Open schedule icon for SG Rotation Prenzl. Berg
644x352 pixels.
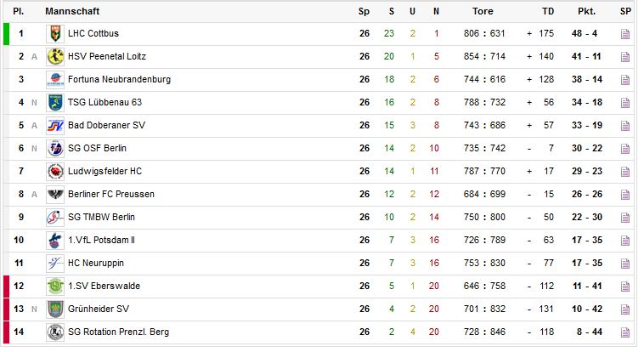click(625, 332)
